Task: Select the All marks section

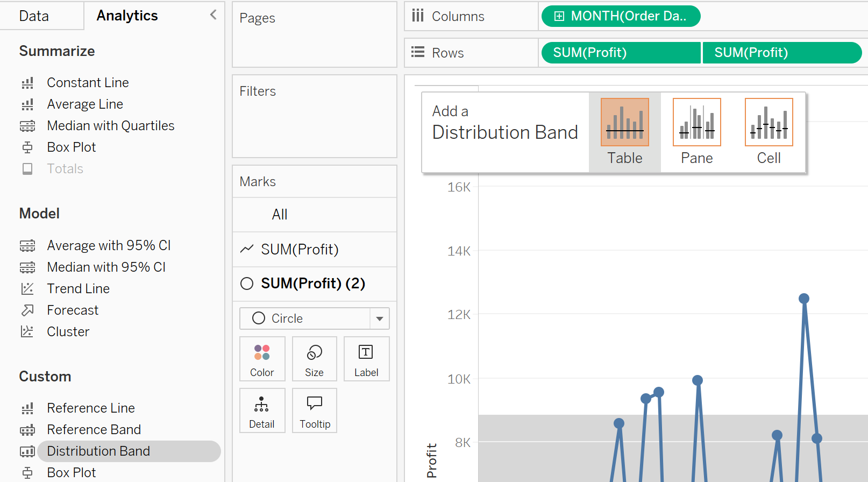Action: (280, 215)
